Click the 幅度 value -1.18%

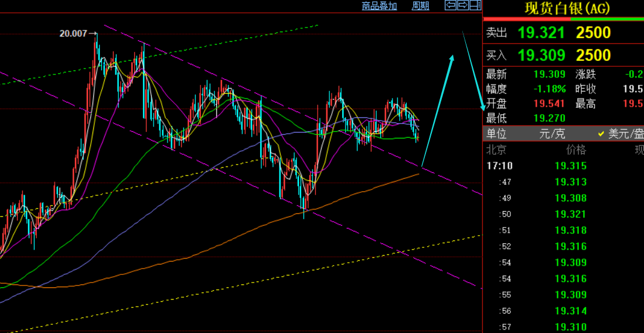tap(550, 89)
